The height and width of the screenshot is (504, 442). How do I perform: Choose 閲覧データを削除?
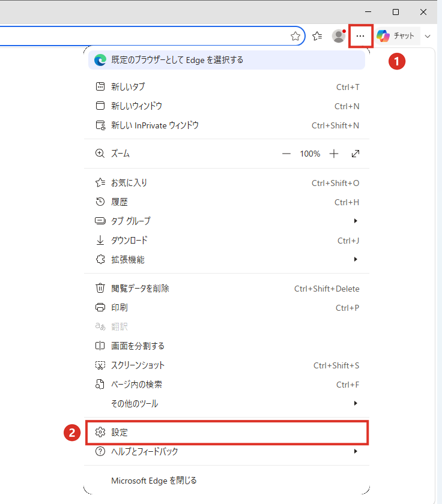pos(227,289)
